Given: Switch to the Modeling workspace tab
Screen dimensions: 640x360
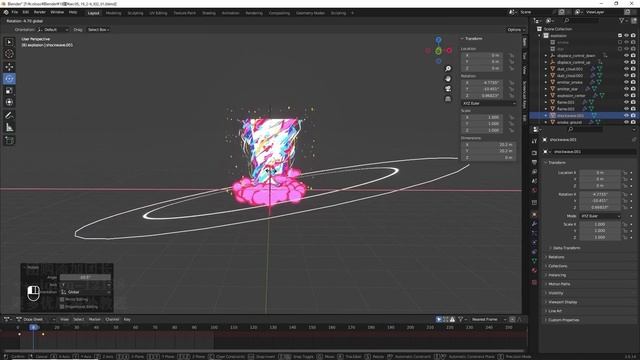Looking at the screenshot, I should pyautogui.click(x=113, y=13).
